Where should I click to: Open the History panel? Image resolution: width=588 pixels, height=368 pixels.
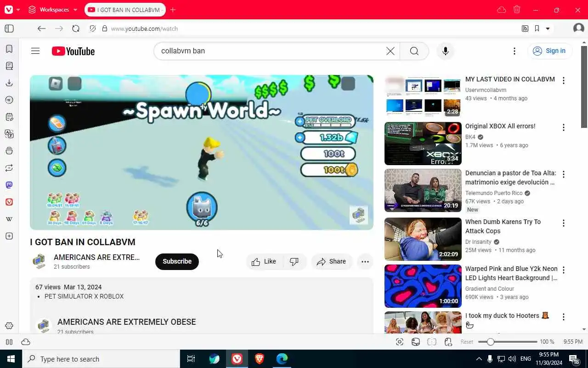coord(9,100)
